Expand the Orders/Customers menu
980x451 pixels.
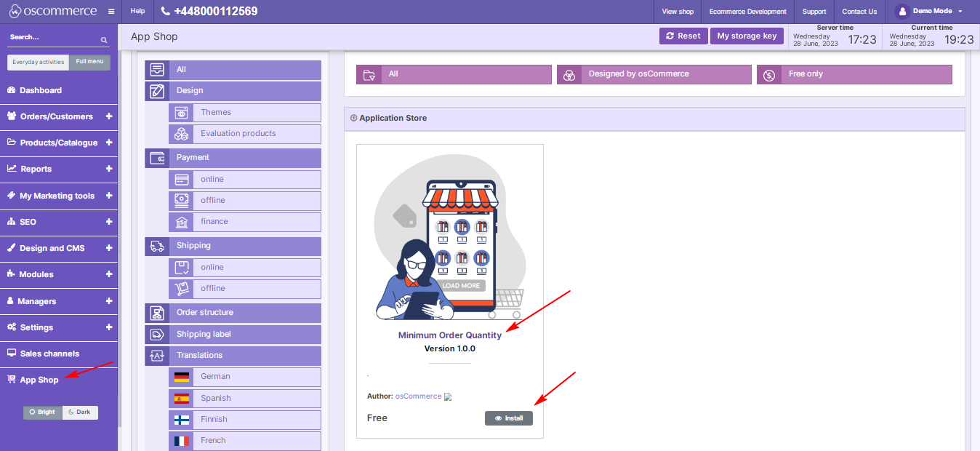[109, 116]
